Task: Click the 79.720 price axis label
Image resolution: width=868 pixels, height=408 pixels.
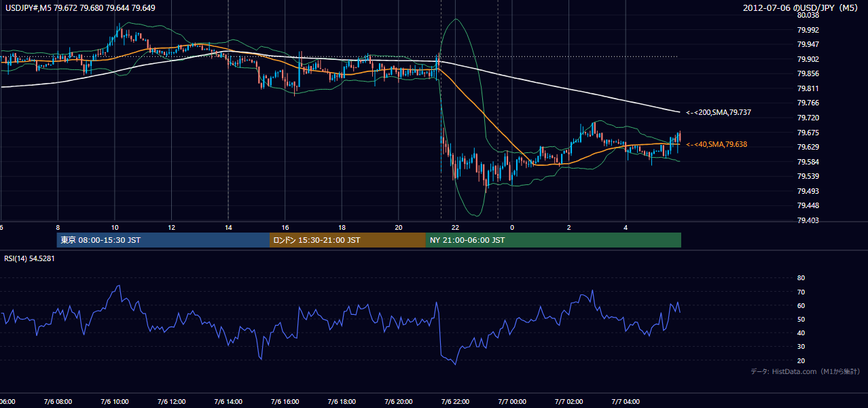Action: click(x=808, y=118)
